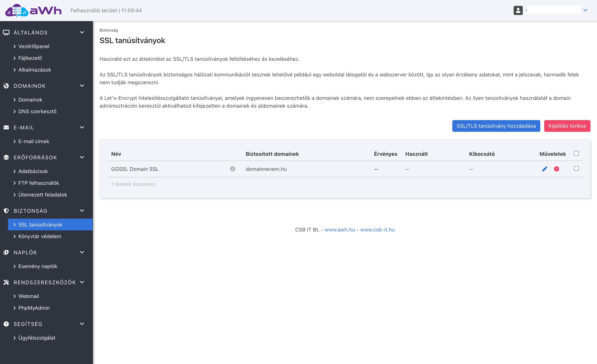Click the Erőforrások layers icon
The height and width of the screenshot is (364, 597).
point(6,157)
